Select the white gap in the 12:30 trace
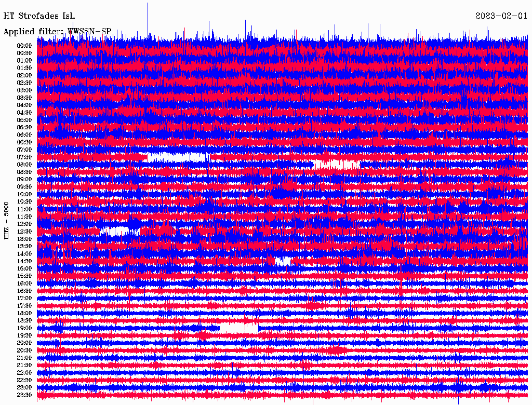The width and height of the screenshot is (532, 405). point(114,231)
